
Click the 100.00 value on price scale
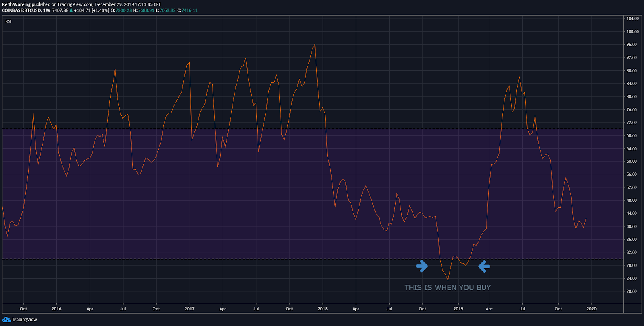tap(632, 32)
